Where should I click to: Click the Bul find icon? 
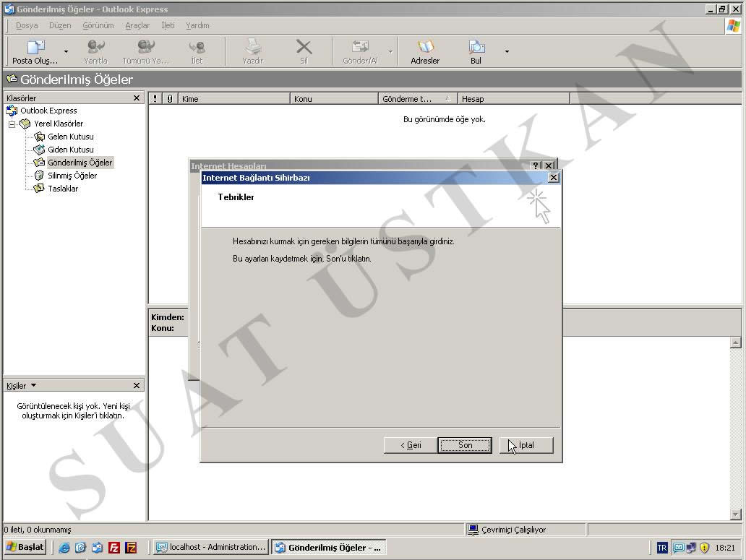coord(476,51)
